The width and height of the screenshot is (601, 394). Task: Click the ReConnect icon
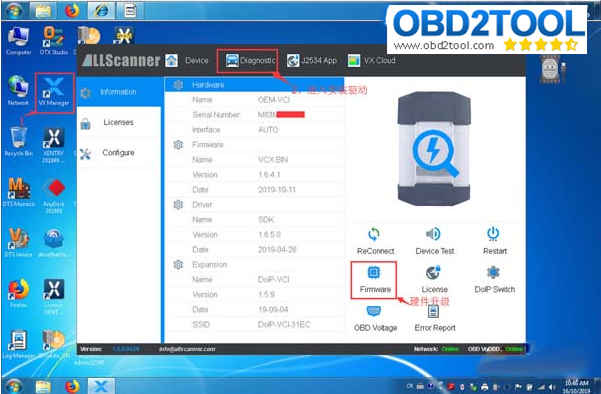pyautogui.click(x=374, y=234)
